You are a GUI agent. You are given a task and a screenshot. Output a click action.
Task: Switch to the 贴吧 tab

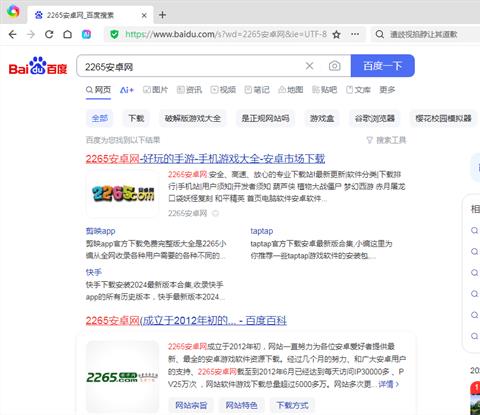(x=325, y=90)
